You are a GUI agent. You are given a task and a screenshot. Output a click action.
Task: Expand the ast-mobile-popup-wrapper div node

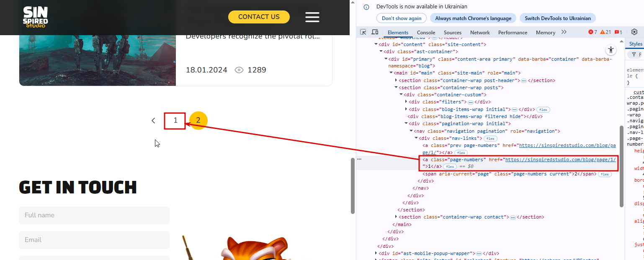pos(376,253)
